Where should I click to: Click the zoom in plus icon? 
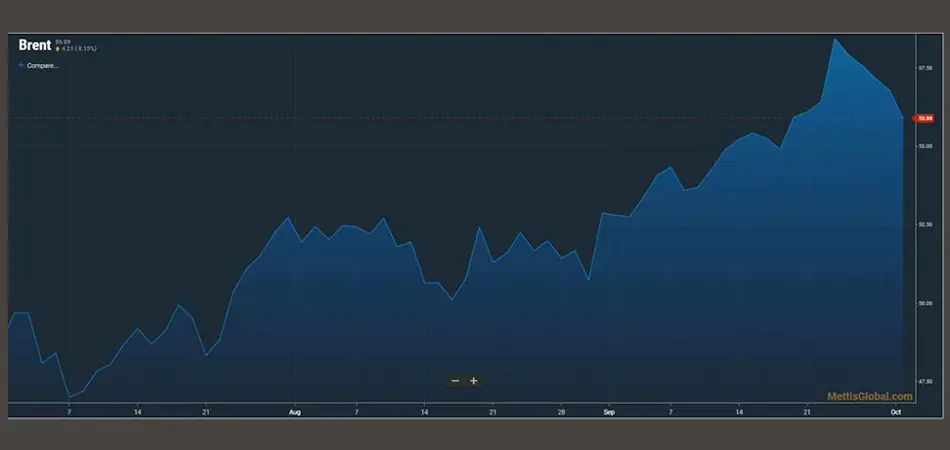point(474,381)
